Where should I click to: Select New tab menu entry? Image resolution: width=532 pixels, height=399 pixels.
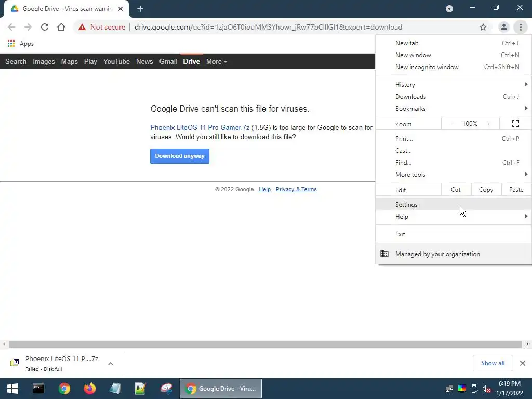(x=454, y=43)
